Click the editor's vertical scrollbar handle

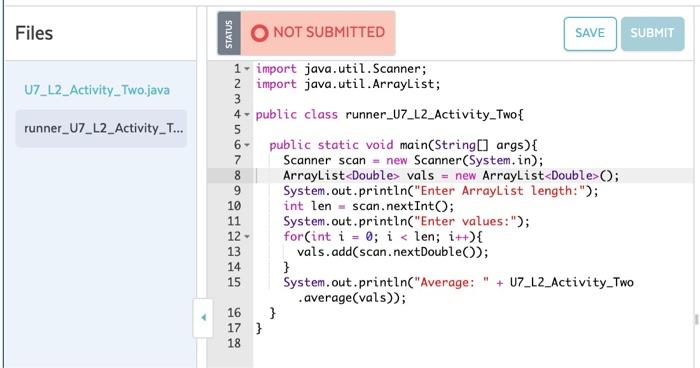(x=696, y=319)
